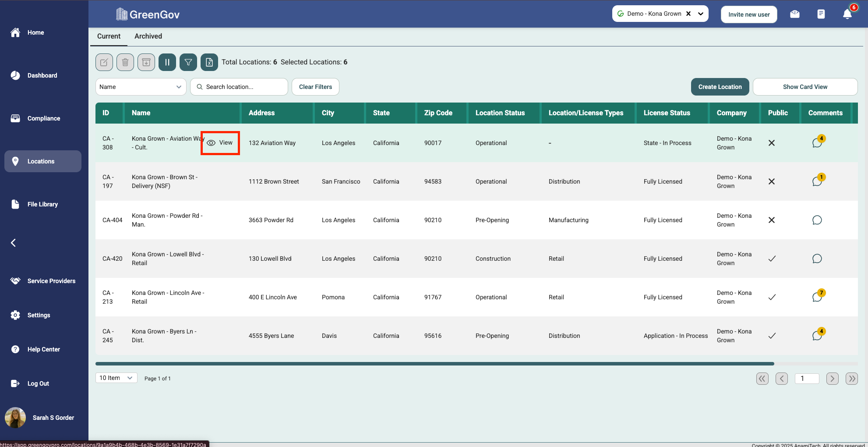Screen dimensions: 868x447
Task: Click the Public check mark for Lincoln Ave row
Action: (x=772, y=297)
